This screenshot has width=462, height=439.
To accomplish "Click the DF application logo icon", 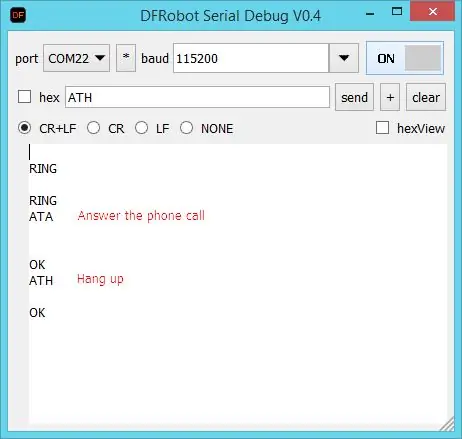I will click(x=18, y=15).
